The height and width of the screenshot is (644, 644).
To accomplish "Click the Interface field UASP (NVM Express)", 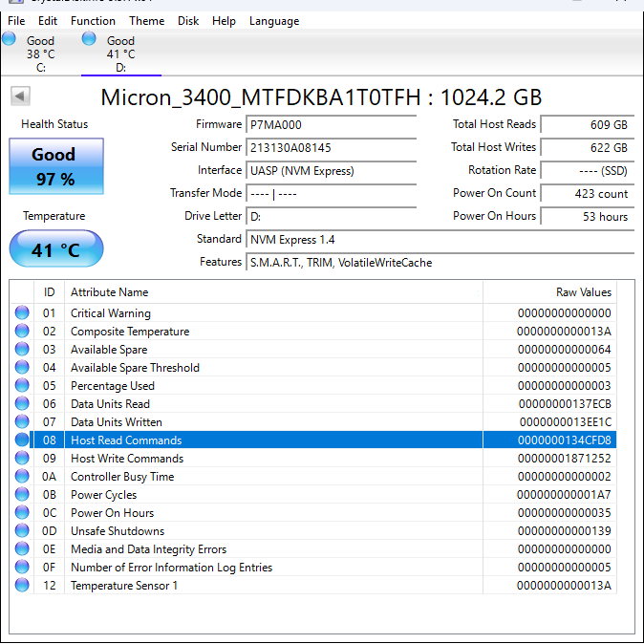I will click(x=331, y=170).
